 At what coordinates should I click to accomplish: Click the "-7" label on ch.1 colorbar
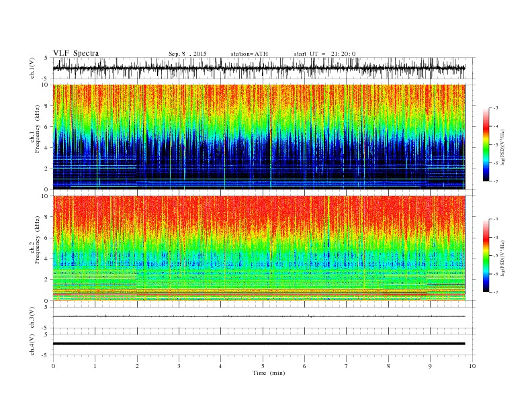tap(496, 181)
